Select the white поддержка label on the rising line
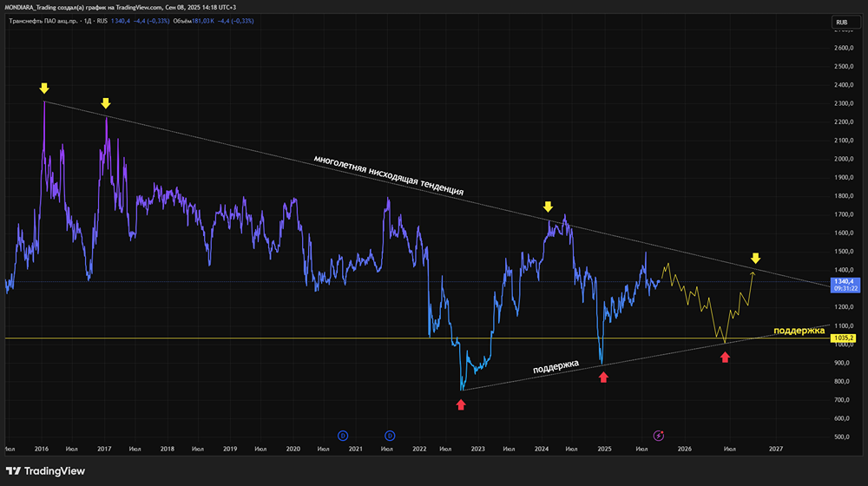Viewport: 868px width, 486px height. 556,366
